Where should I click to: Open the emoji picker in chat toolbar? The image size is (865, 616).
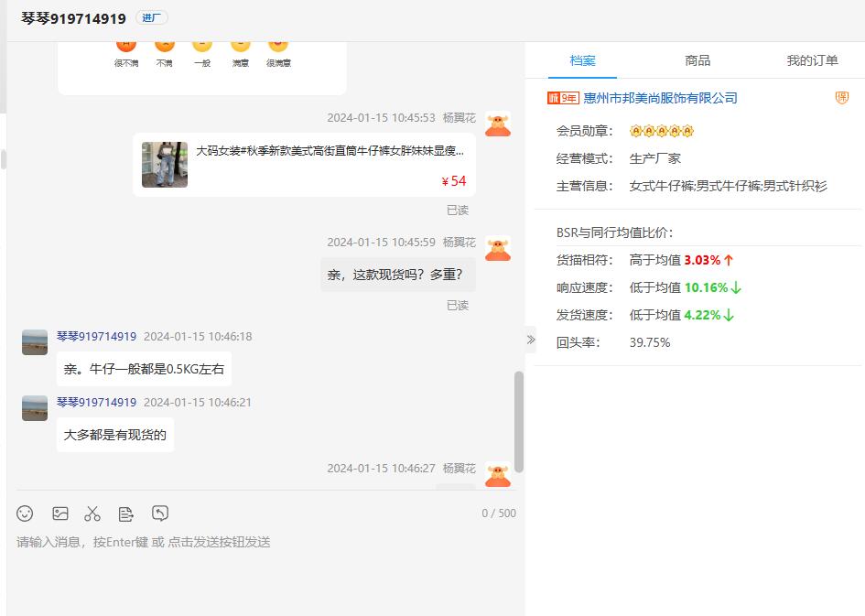pos(26,513)
